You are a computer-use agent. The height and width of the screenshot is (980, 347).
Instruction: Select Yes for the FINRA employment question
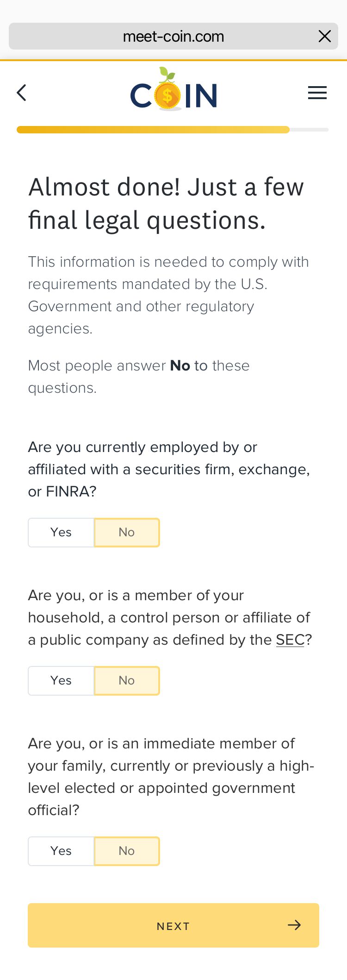[61, 533]
